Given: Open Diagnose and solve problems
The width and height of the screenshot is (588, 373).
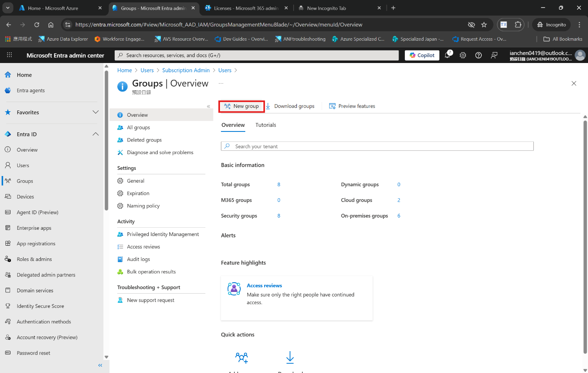Looking at the screenshot, I should pyautogui.click(x=161, y=152).
